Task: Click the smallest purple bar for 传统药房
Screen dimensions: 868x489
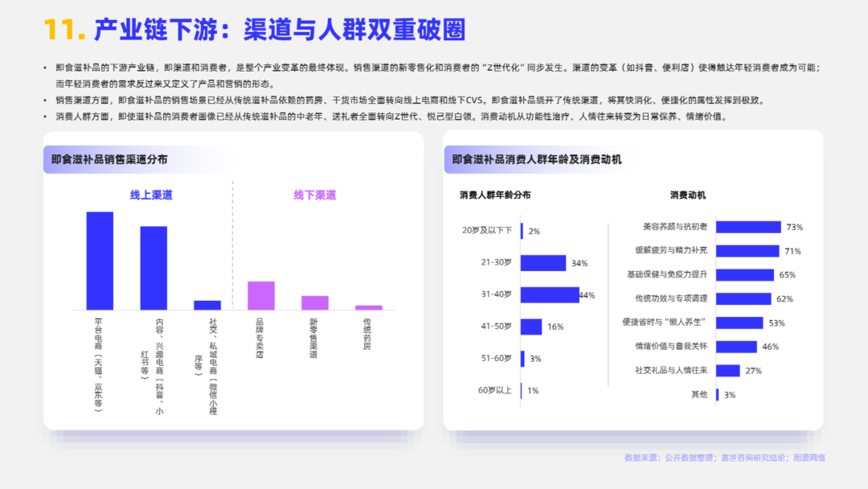Action: point(369,307)
